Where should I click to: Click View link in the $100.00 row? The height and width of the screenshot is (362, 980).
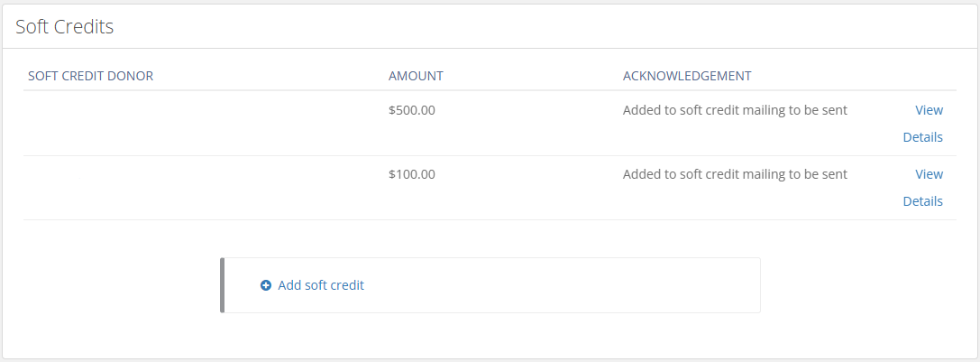(929, 174)
